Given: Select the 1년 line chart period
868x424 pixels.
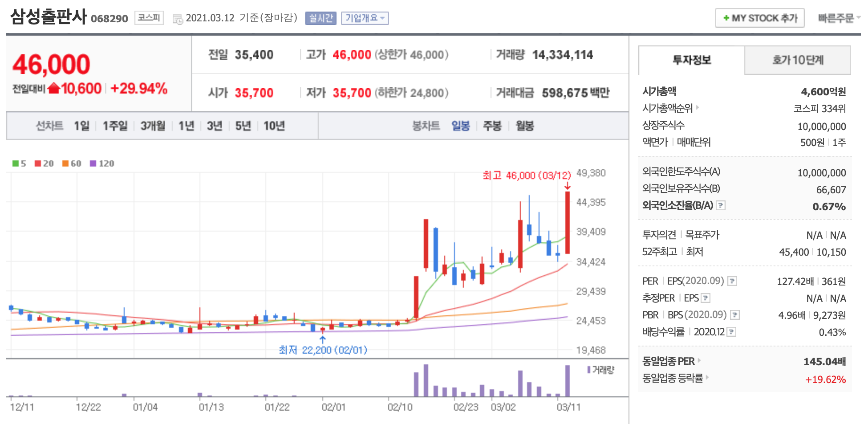Looking at the screenshot, I should (x=187, y=126).
